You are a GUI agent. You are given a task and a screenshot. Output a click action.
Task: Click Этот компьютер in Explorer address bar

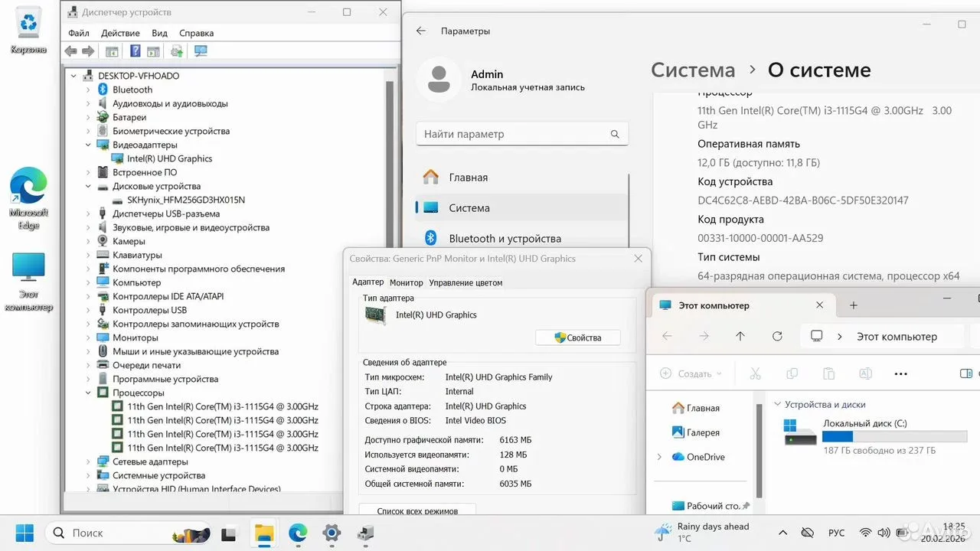point(897,336)
